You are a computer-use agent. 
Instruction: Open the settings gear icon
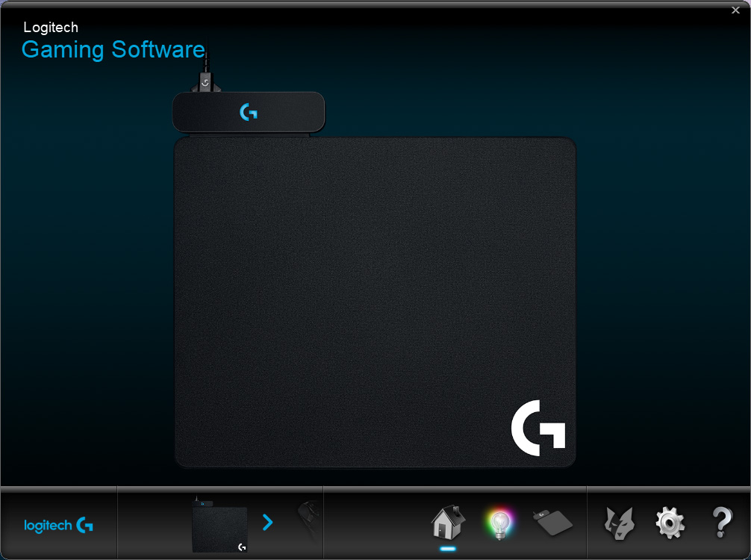tap(670, 523)
